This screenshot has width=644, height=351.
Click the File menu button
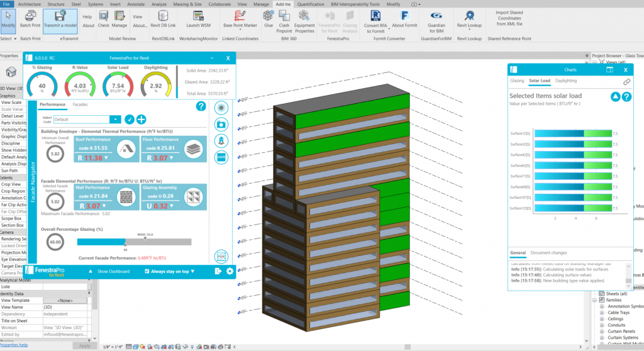[x=6, y=4]
